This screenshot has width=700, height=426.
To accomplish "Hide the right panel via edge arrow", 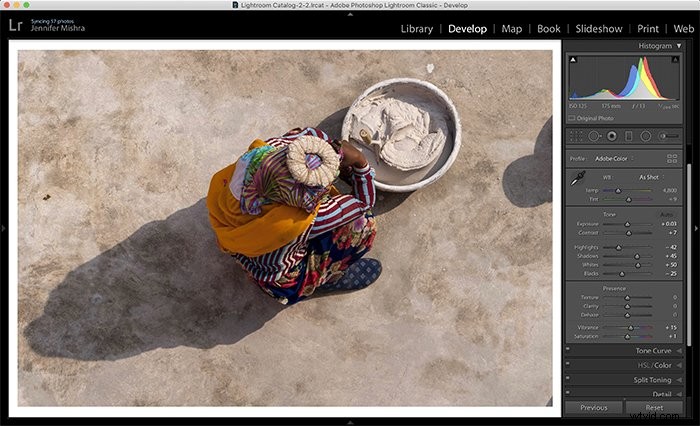I will pos(696,228).
